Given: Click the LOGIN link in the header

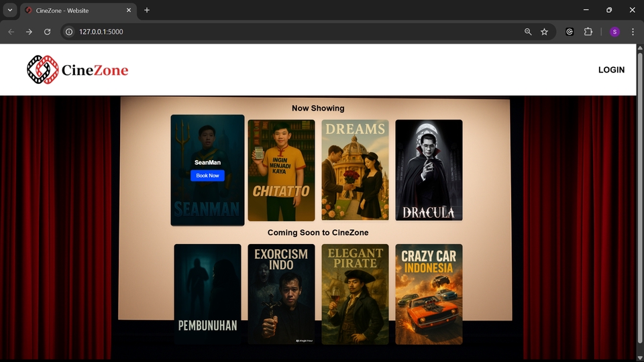Looking at the screenshot, I should [x=610, y=70].
